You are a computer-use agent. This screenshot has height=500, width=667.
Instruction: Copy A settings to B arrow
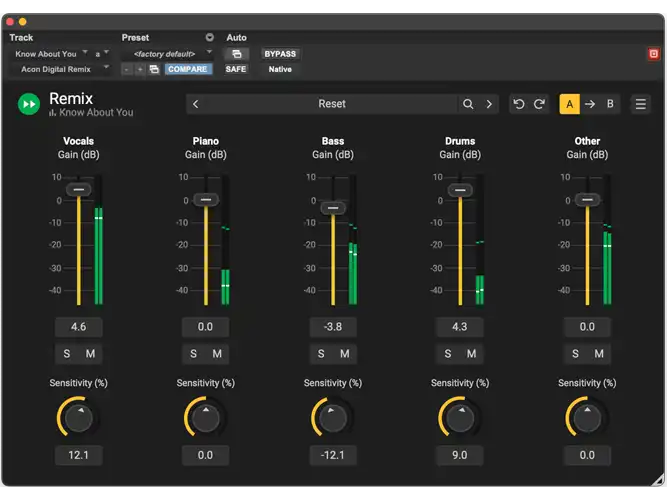pos(590,104)
